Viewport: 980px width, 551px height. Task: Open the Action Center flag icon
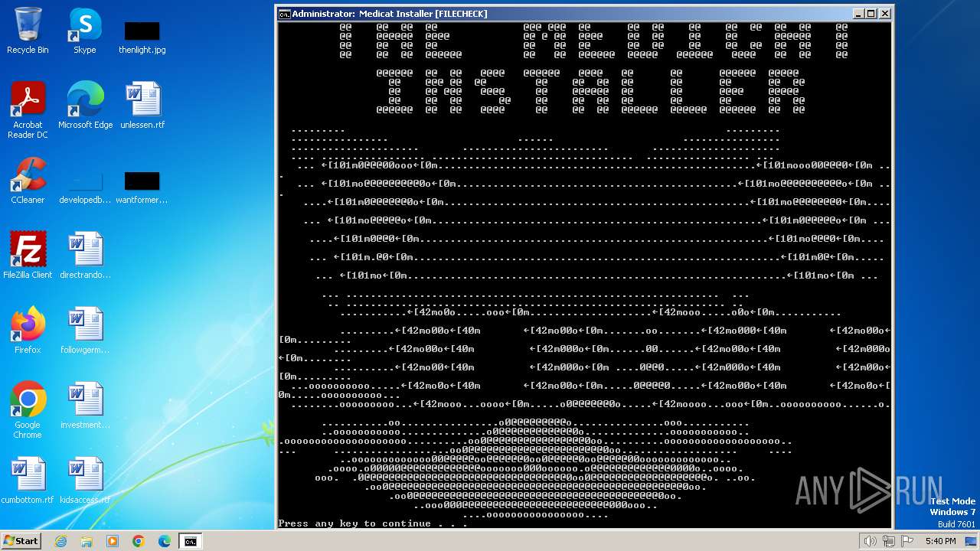[906, 541]
